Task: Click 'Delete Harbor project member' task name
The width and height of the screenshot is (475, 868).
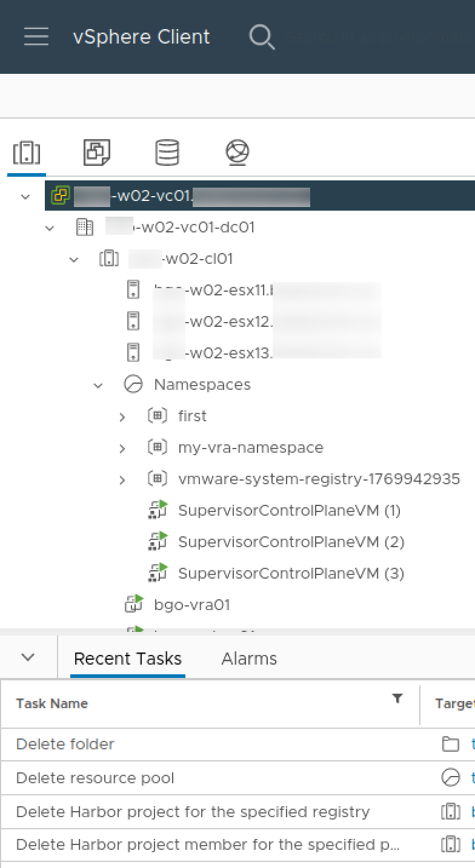Action: (x=208, y=844)
